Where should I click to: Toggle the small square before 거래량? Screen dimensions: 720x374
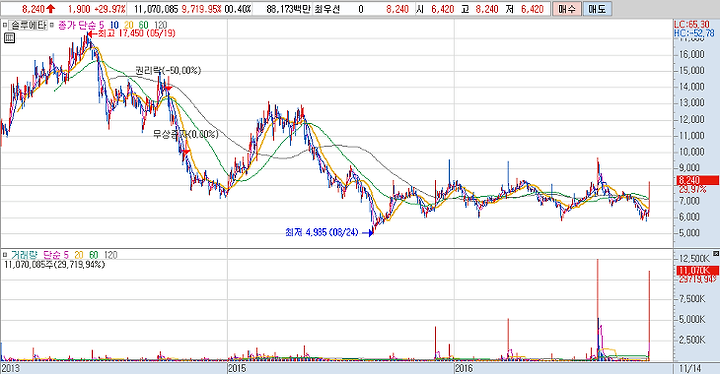[x=5, y=255]
